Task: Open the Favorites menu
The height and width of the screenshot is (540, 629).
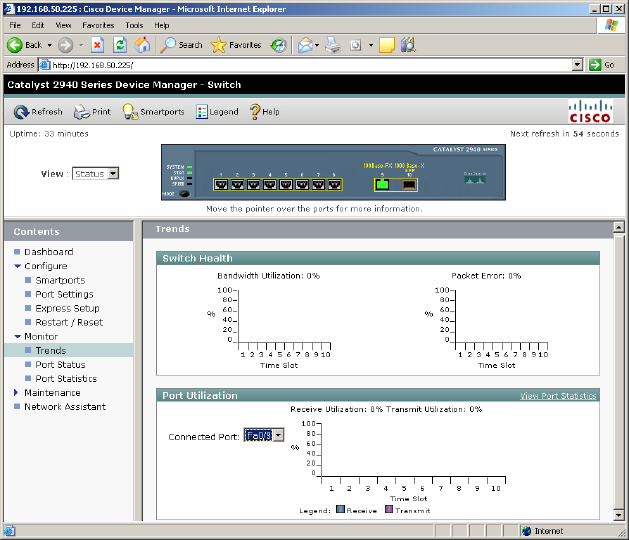Action: (98, 25)
